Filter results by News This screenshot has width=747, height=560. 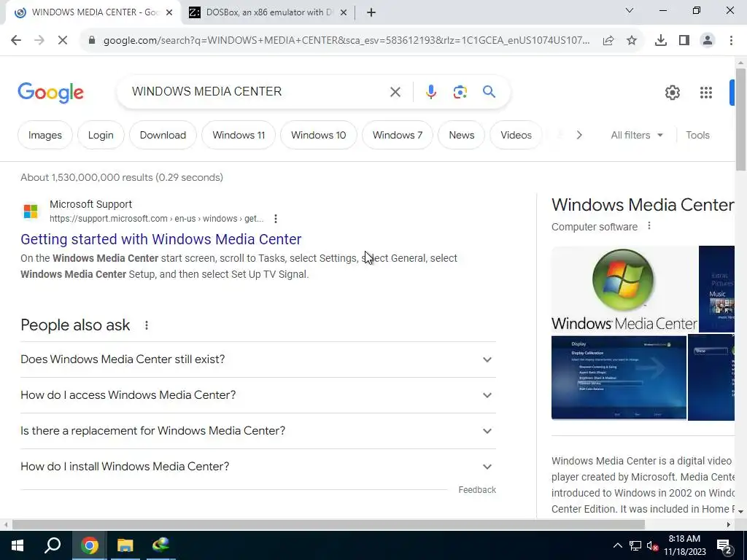[x=461, y=135]
